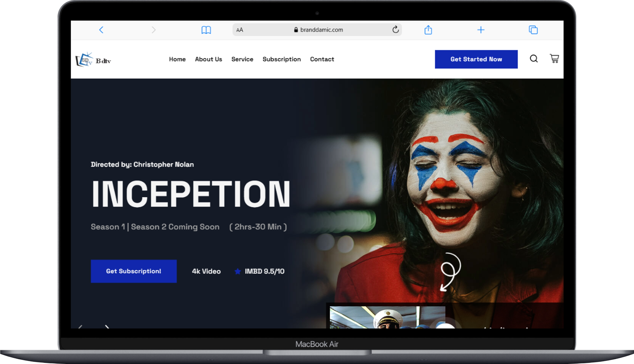Screen dimensions: 634x364
Task: Add a new tab with plus icon
Action: point(481,30)
